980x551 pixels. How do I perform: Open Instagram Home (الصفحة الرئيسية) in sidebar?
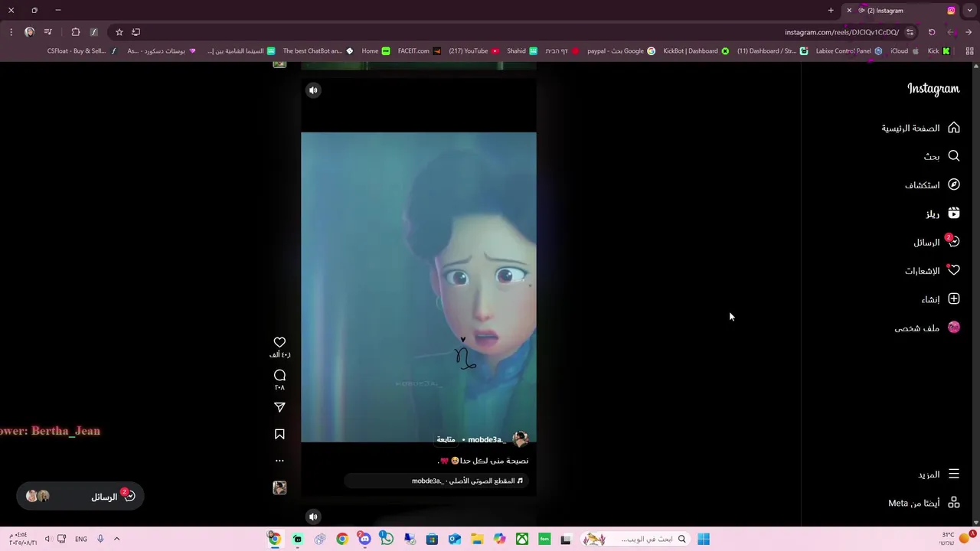click(x=920, y=128)
